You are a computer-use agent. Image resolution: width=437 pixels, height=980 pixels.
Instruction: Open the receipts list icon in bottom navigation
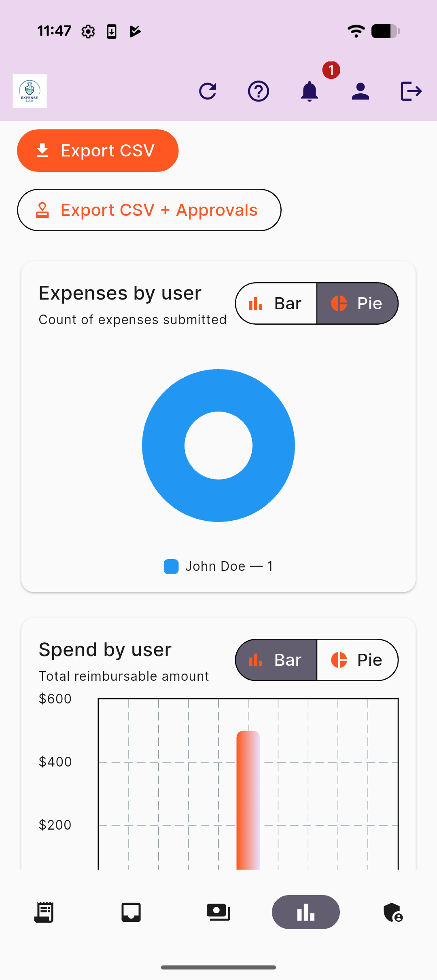pyautogui.click(x=44, y=912)
